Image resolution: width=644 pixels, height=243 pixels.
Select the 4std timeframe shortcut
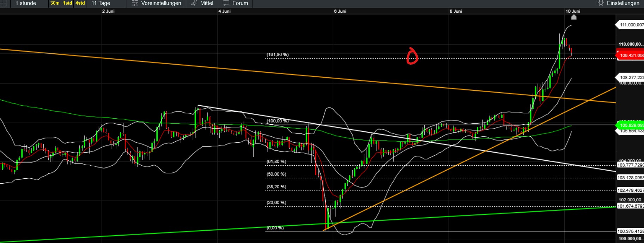click(x=80, y=3)
